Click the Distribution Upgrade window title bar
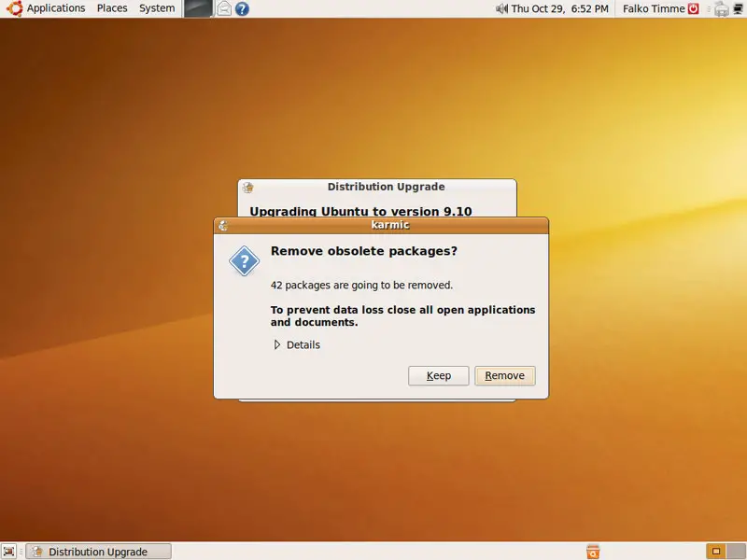 tap(377, 187)
